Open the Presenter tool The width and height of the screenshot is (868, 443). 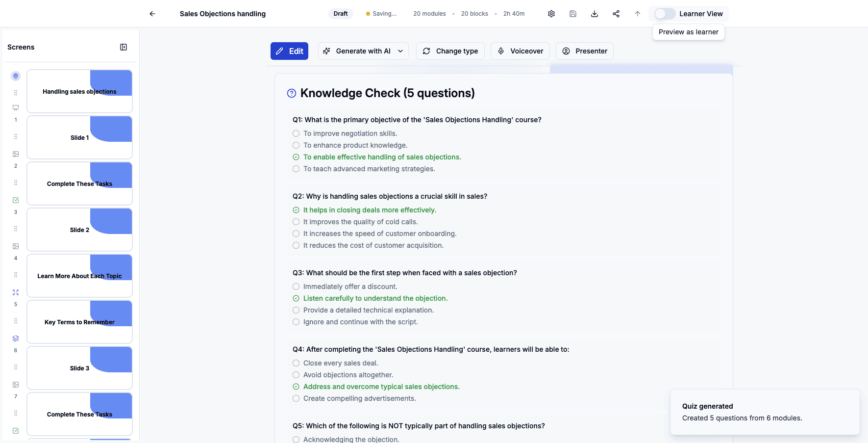tap(584, 51)
